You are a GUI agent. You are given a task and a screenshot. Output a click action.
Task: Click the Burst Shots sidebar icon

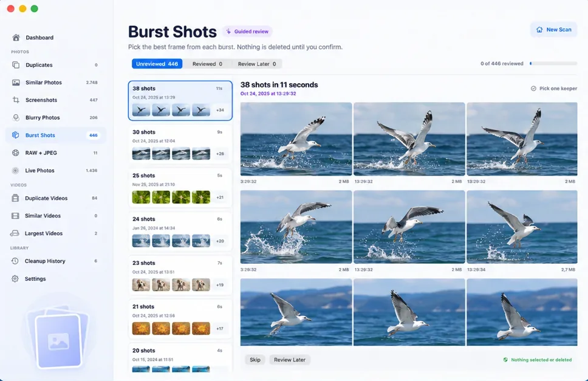(x=15, y=135)
